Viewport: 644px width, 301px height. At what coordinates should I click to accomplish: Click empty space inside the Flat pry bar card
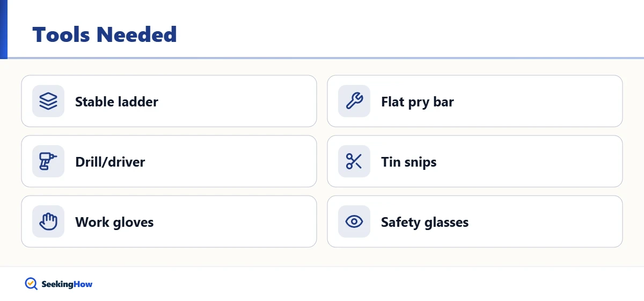coord(537,101)
